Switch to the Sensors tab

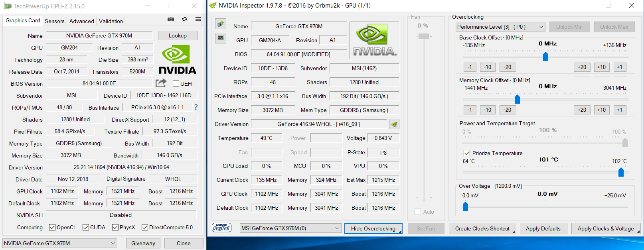tap(55, 21)
